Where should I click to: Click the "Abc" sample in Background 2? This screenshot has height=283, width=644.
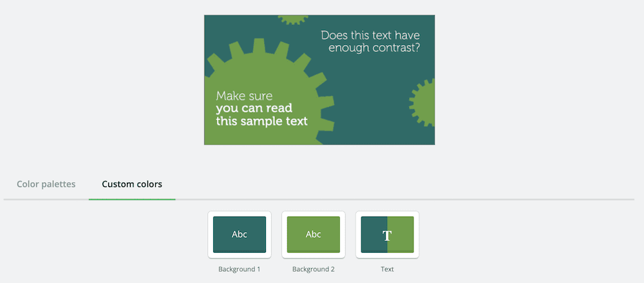click(314, 235)
